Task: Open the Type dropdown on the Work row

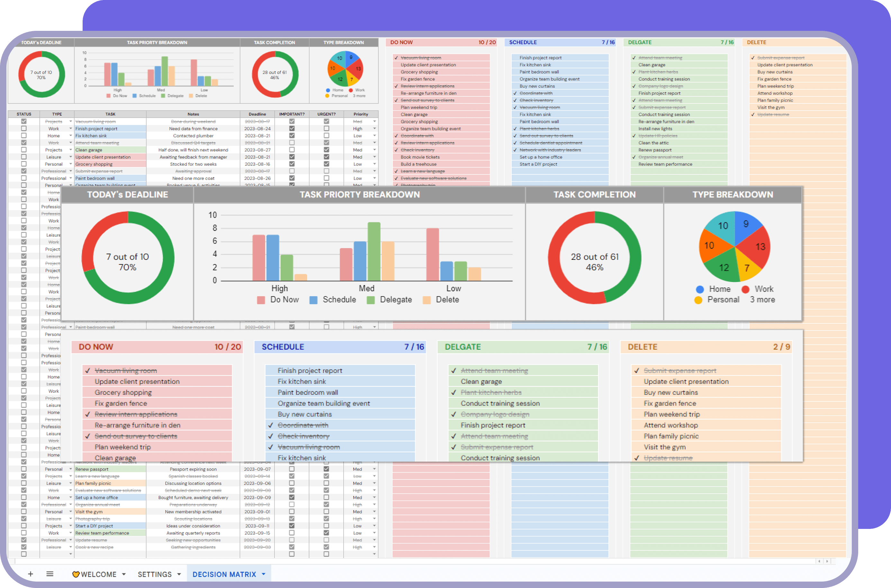Action: (71, 128)
